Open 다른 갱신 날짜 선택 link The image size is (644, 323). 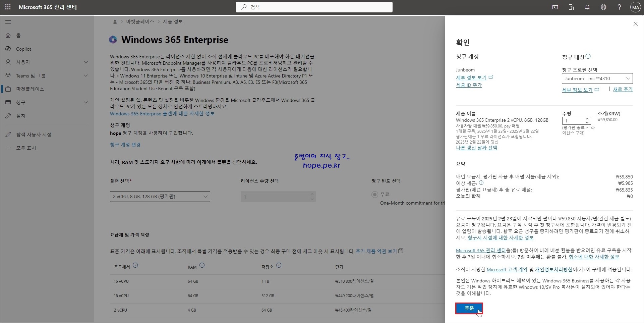tap(476, 148)
